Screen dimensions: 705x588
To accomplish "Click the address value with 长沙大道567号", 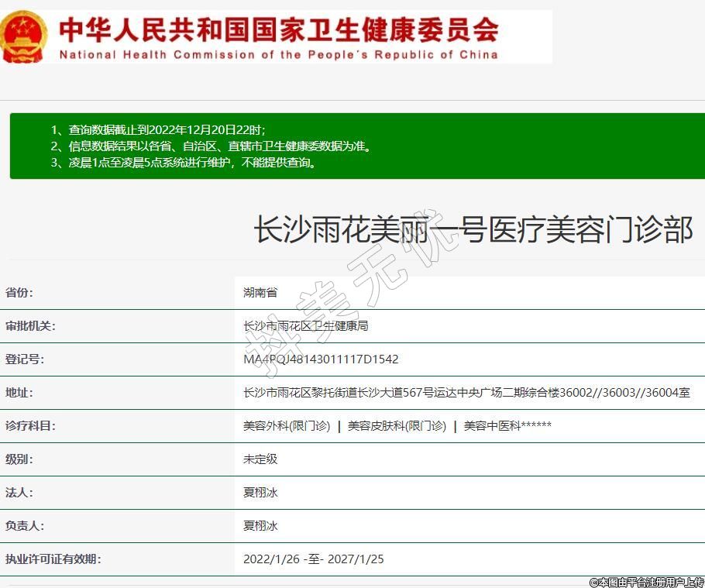I will pyautogui.click(x=466, y=393).
